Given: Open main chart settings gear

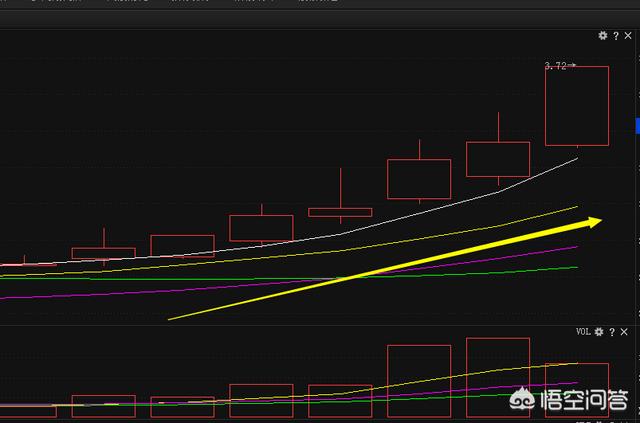Looking at the screenshot, I should pos(603,36).
